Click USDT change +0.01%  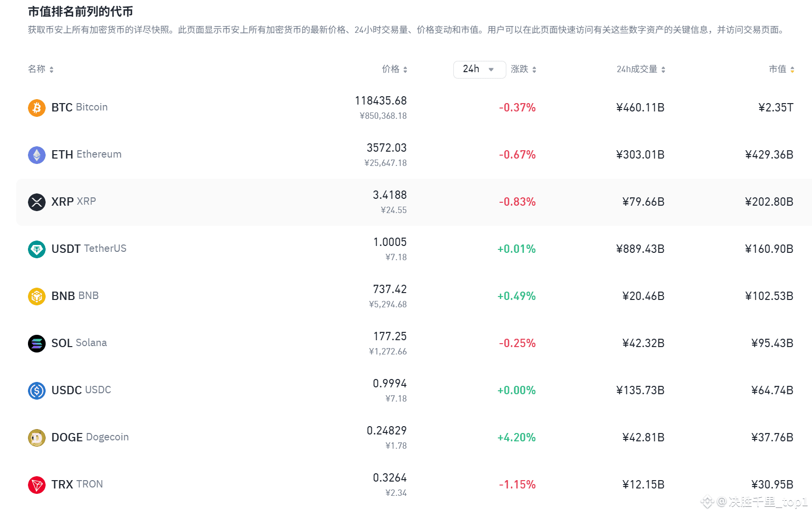pyautogui.click(x=517, y=249)
